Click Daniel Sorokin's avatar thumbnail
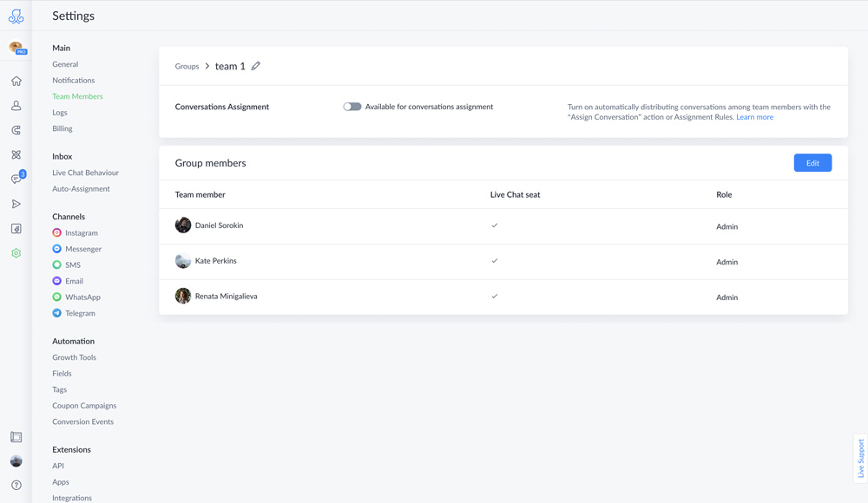 pyautogui.click(x=183, y=225)
